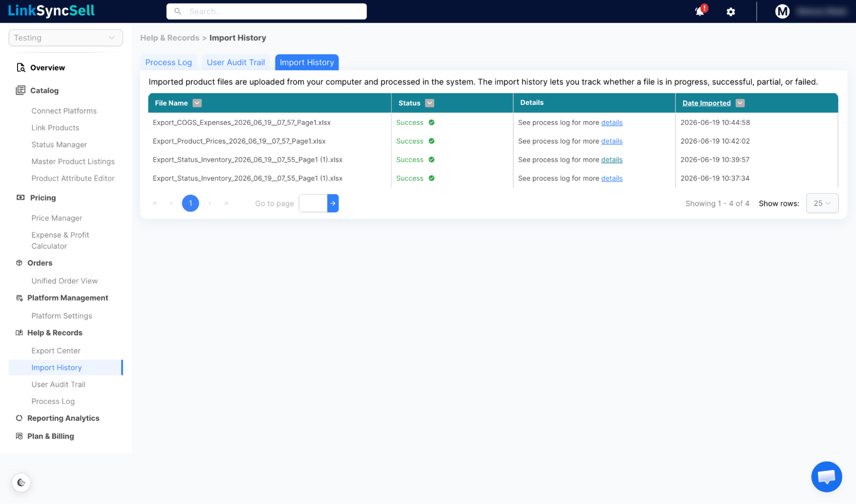Open settings gear icon

(731, 12)
